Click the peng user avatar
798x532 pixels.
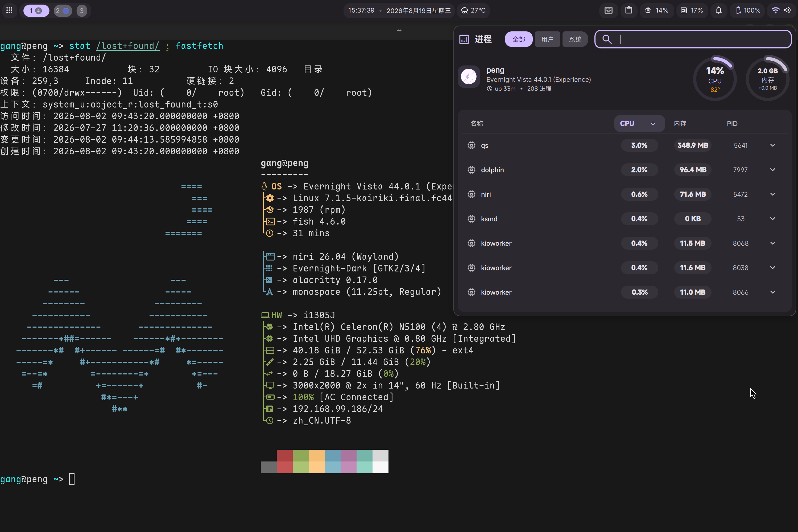[x=469, y=77]
